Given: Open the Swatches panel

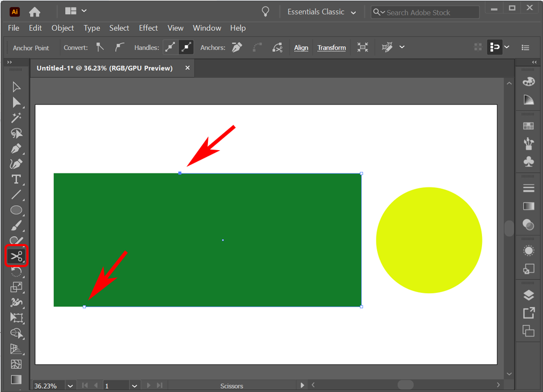Looking at the screenshot, I should point(528,126).
